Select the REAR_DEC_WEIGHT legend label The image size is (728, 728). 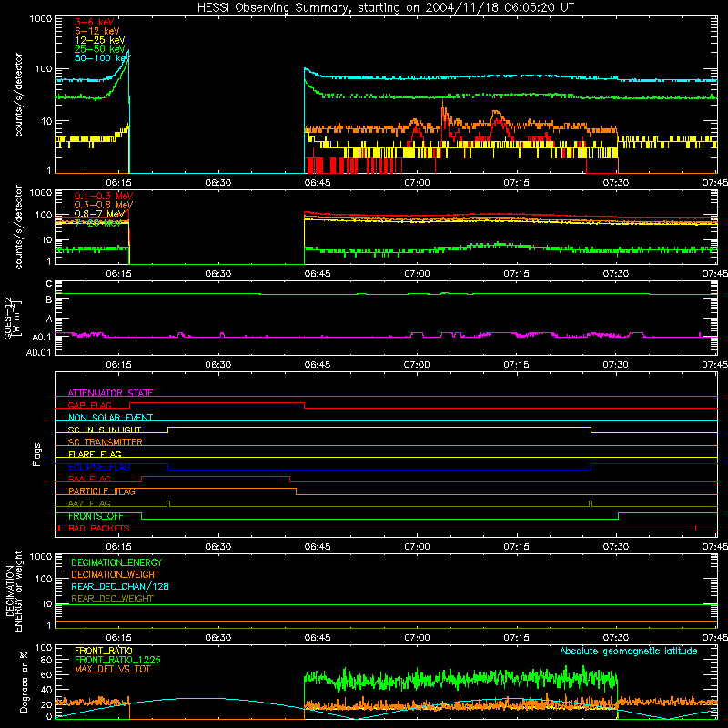[112, 599]
